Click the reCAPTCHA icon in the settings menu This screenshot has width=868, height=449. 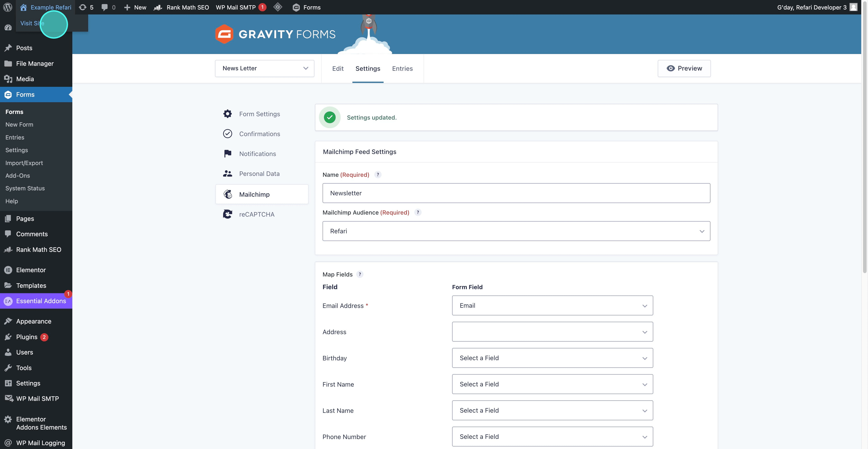pos(227,214)
